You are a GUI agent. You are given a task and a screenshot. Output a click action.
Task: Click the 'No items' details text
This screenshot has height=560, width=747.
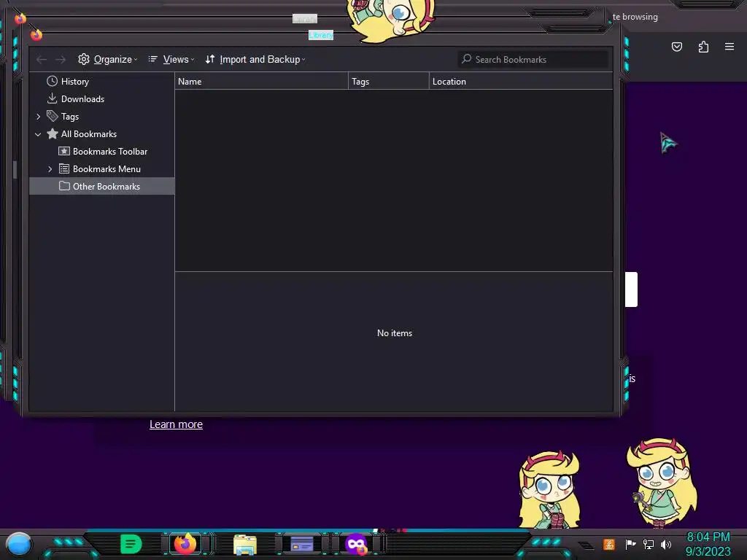395,333
